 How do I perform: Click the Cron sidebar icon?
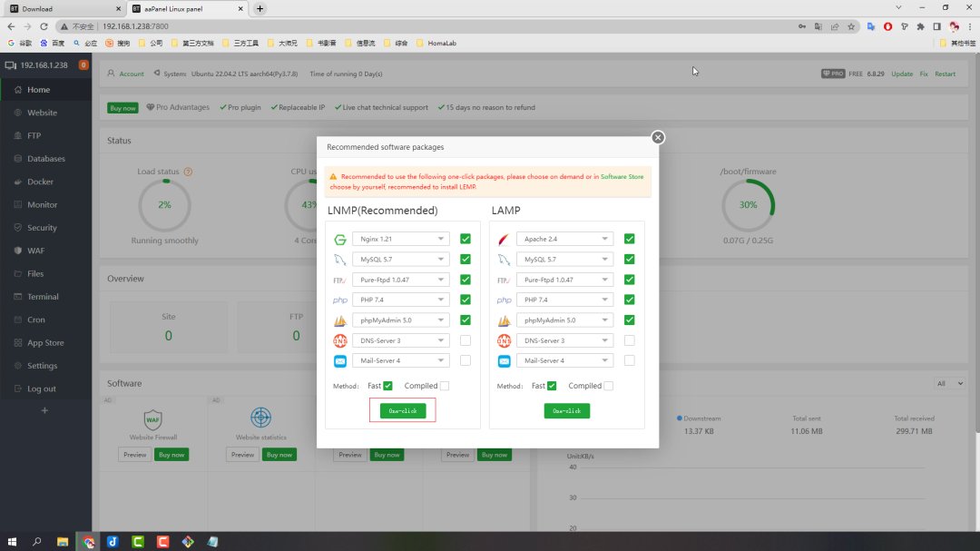(17, 320)
